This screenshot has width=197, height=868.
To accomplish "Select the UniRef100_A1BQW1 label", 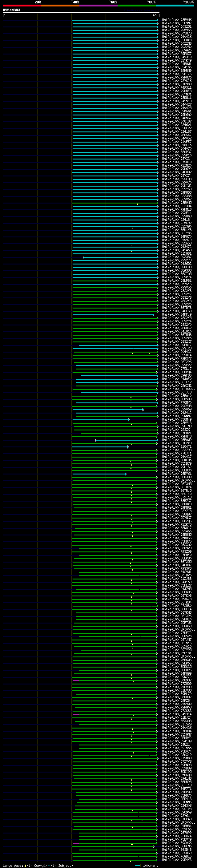I will [x=176, y=64].
